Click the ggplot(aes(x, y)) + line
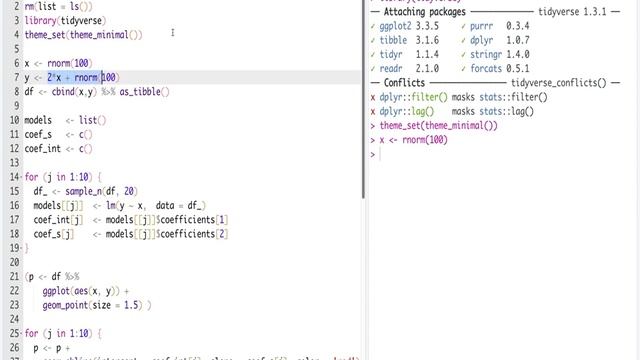Viewport: 640px width, 360px height. pos(86,291)
